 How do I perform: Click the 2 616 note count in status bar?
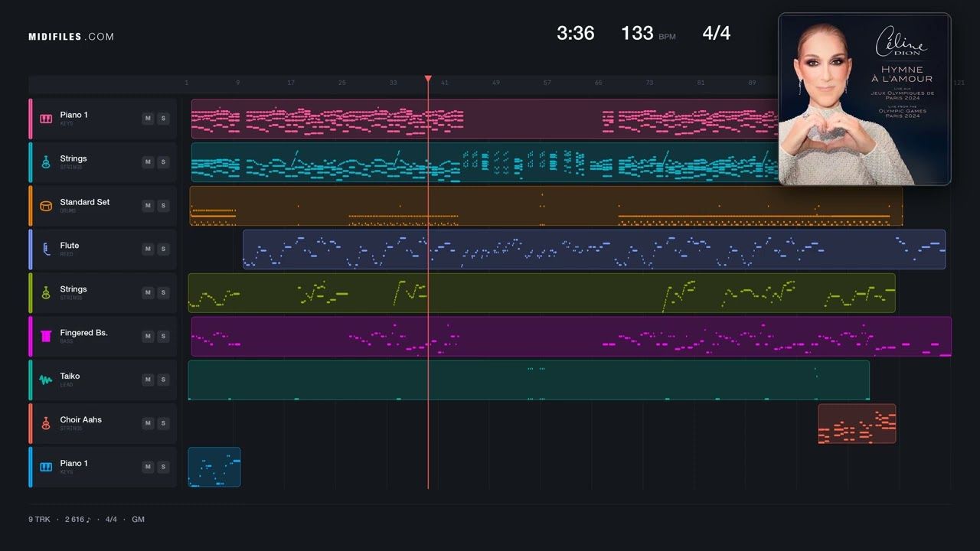click(x=77, y=520)
